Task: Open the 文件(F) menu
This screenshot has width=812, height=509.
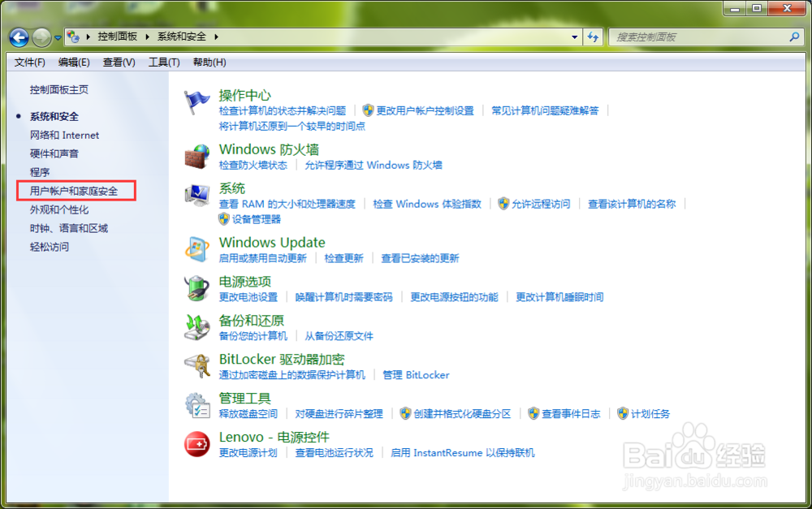Action: point(29,63)
